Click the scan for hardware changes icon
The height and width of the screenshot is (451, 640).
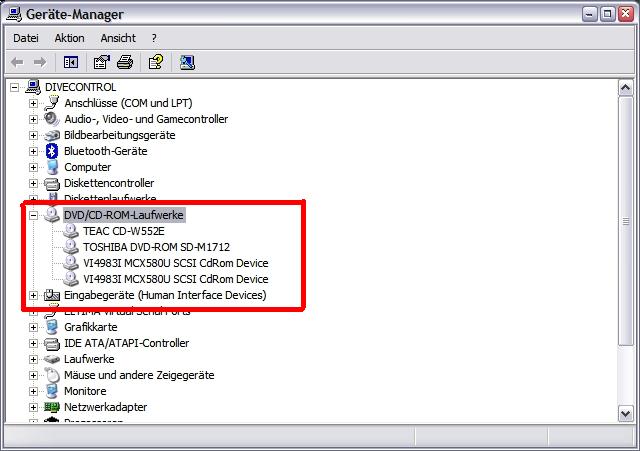pyautogui.click(x=187, y=62)
